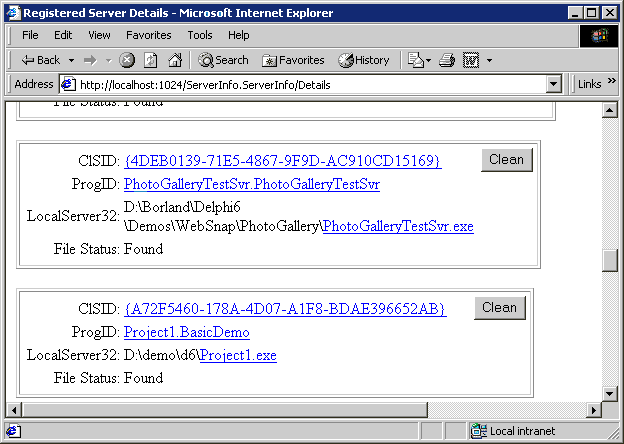Go to the Home page icon
Image resolution: width=624 pixels, height=444 pixels.
pos(175,60)
